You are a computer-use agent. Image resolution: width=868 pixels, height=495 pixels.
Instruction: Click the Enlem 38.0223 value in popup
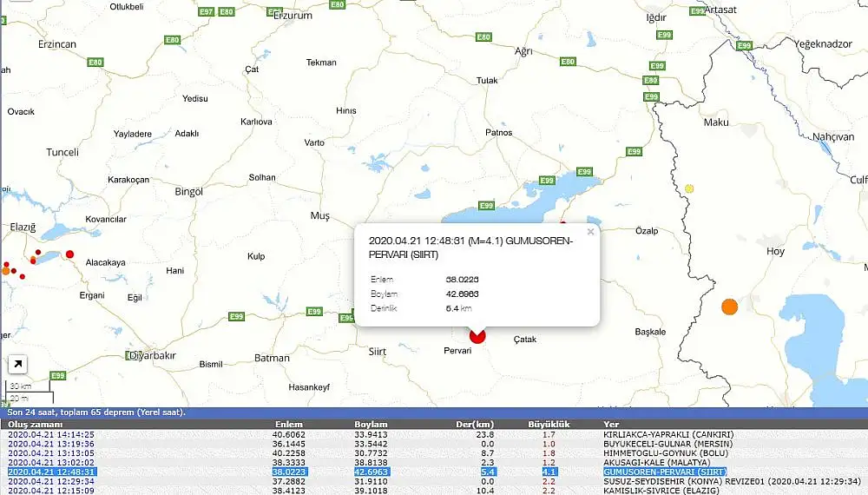[x=463, y=280]
